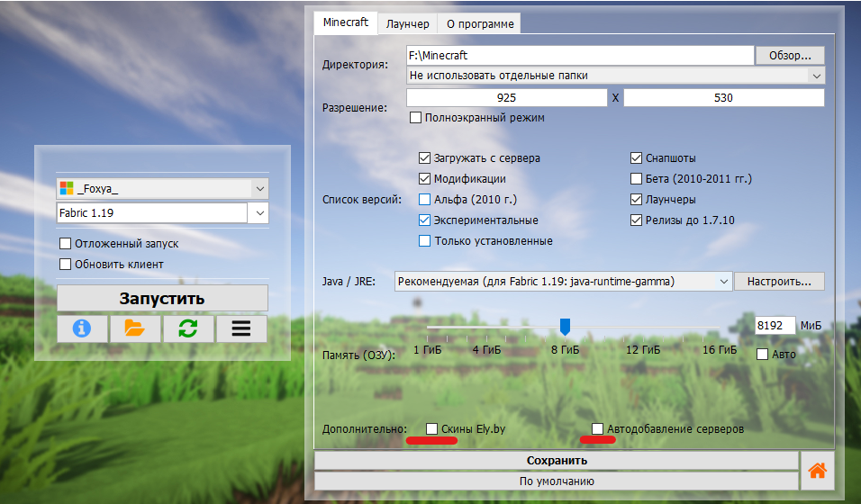Screen dimensions: 861x504
Task: Enable the Полноэкранный режим checkbox
Action: [x=416, y=118]
